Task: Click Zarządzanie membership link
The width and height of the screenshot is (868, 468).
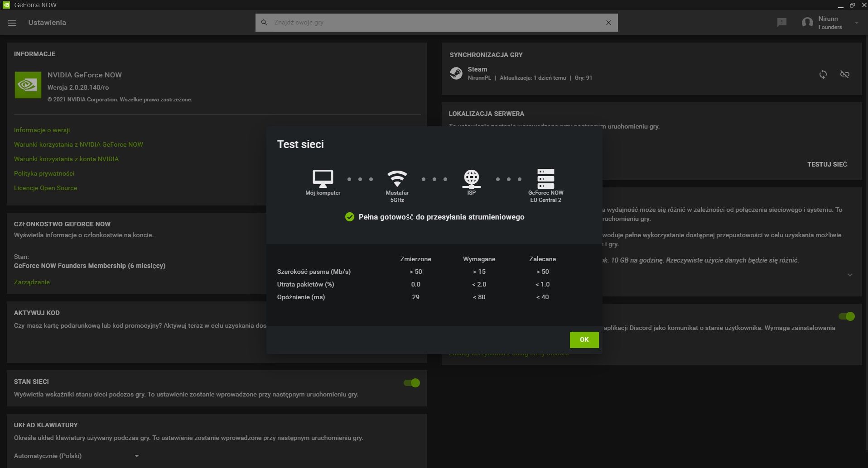Action: point(32,282)
